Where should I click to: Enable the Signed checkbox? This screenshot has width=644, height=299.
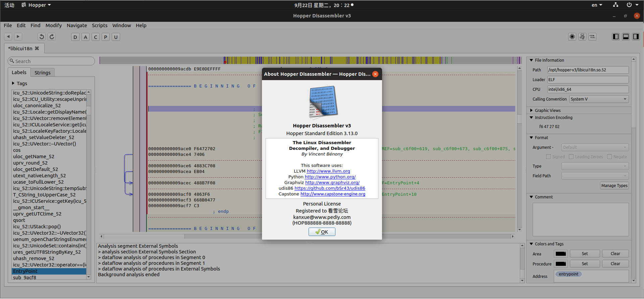[548, 157]
